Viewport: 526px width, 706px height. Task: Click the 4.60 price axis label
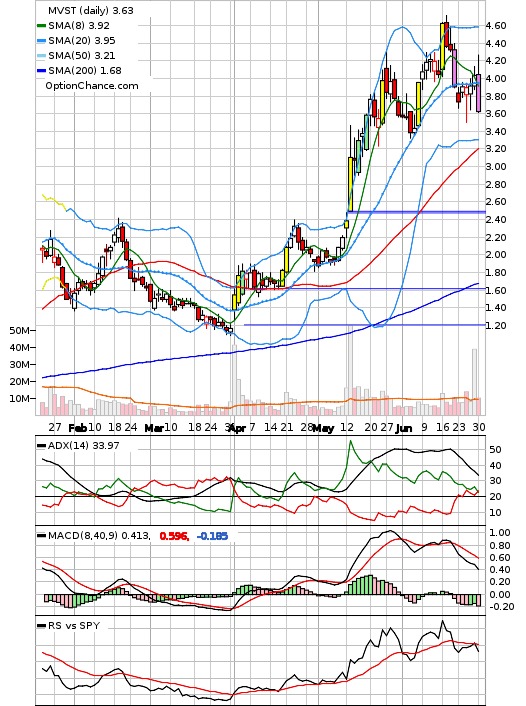(495, 26)
